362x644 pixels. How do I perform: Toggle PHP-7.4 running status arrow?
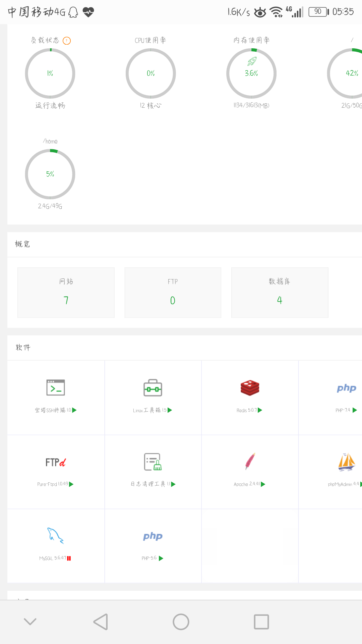(x=355, y=410)
